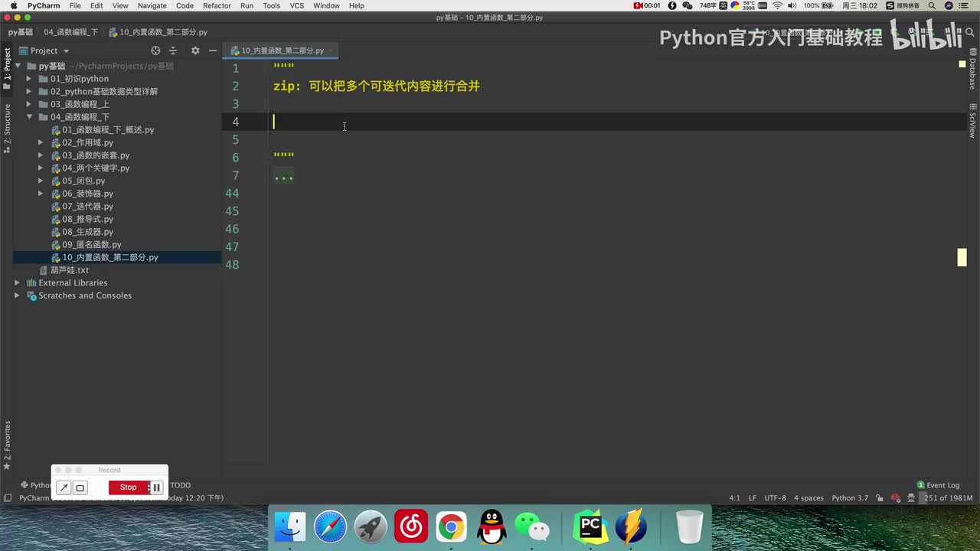The image size is (980, 551).
Task: Open Launchpad rocket icon in Dock
Action: [371, 527]
